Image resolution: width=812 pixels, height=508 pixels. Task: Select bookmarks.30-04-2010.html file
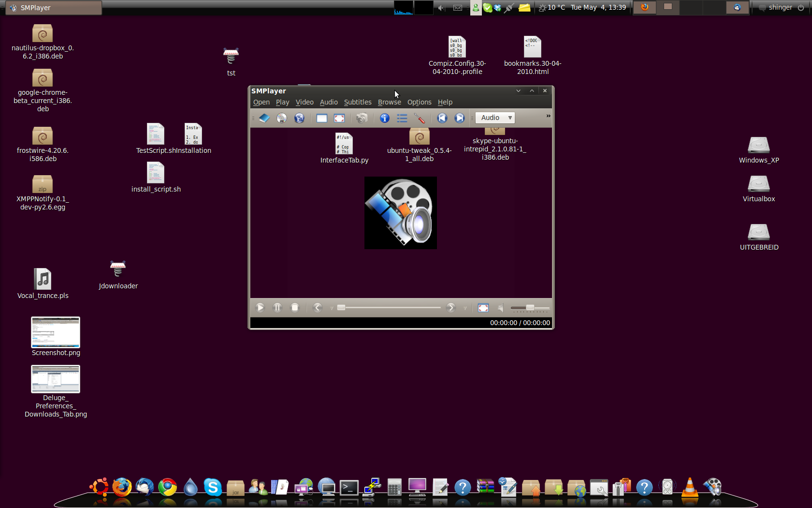pos(533,56)
